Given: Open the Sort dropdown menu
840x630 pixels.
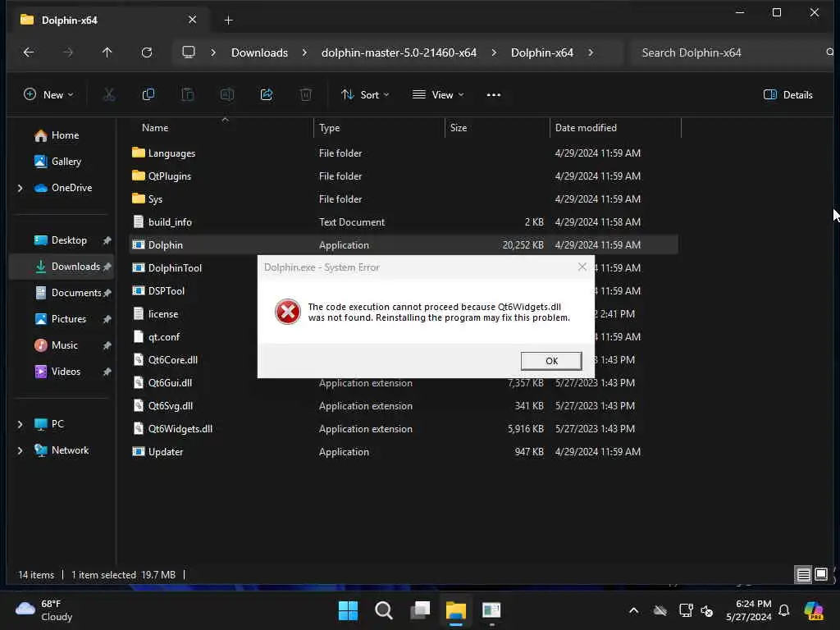Looking at the screenshot, I should pos(365,95).
